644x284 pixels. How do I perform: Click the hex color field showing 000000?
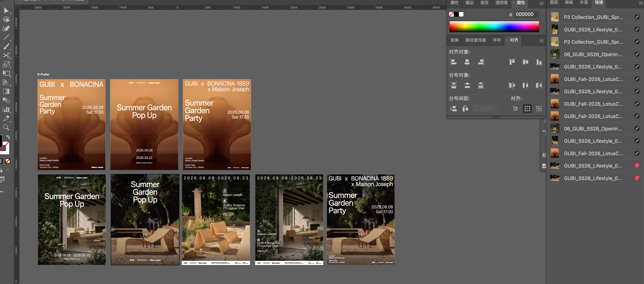526,15
